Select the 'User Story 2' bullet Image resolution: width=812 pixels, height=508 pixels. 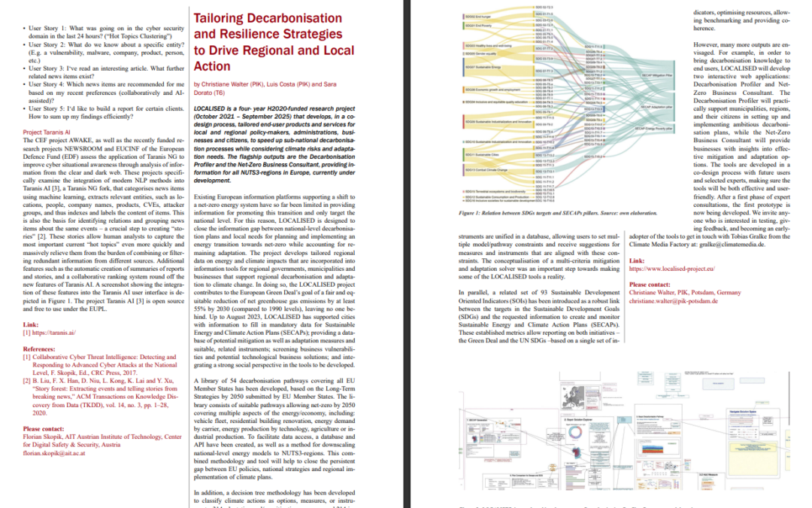[x=104, y=53]
